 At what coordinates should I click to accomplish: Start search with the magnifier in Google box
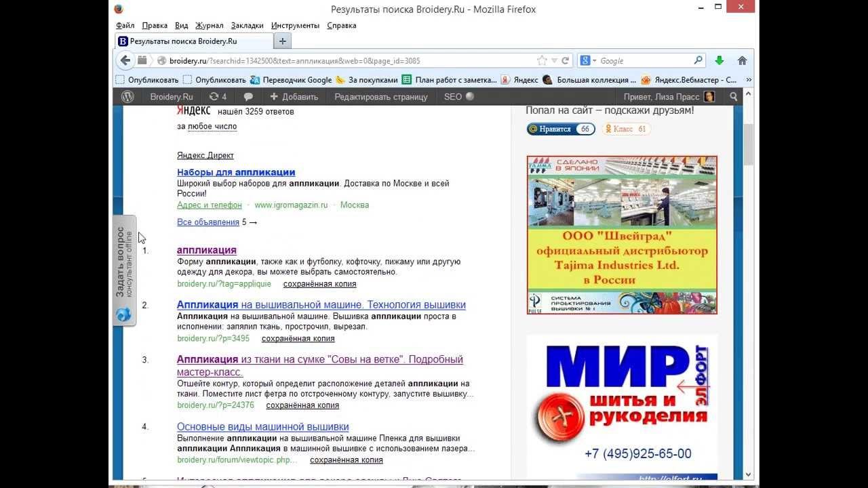point(698,60)
